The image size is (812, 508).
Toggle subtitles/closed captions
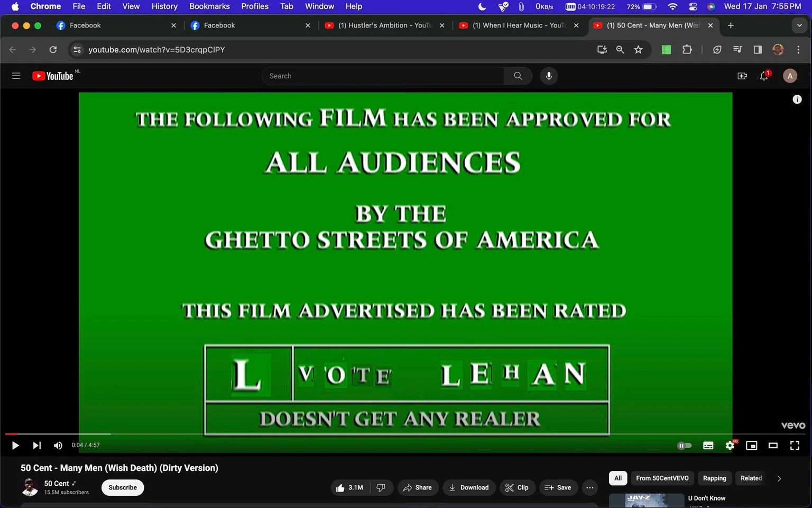tap(708, 446)
